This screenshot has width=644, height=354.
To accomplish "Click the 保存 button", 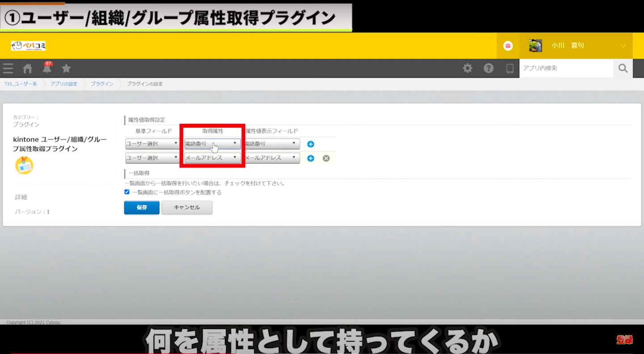I will (x=142, y=208).
